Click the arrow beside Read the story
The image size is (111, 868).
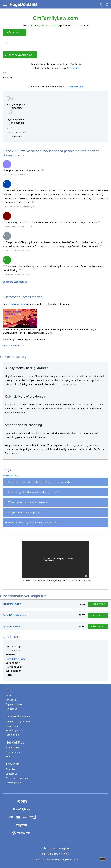(22, 346)
